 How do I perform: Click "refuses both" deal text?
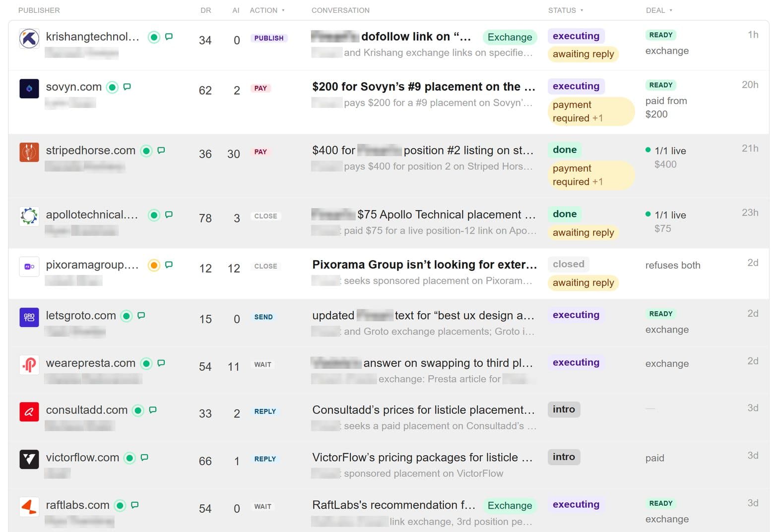pyautogui.click(x=673, y=265)
